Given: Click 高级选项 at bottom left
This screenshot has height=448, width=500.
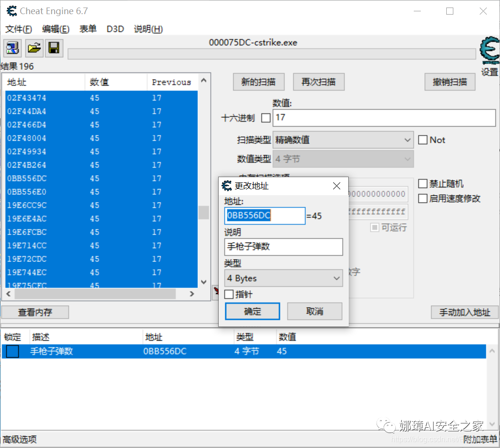Looking at the screenshot, I should pyautogui.click(x=20, y=440).
